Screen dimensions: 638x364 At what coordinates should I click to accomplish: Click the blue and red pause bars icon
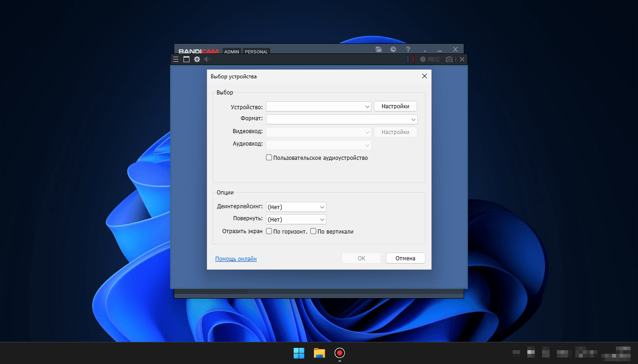pyautogui.click(x=410, y=59)
